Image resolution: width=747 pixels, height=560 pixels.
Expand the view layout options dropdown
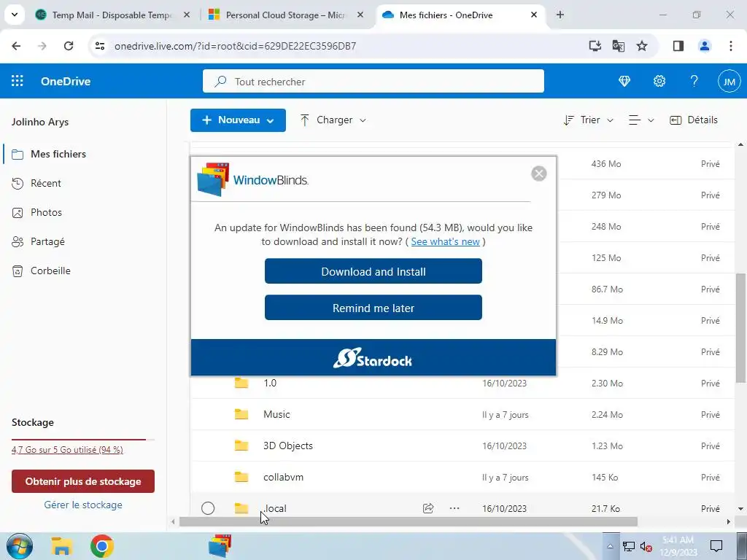[x=640, y=120]
